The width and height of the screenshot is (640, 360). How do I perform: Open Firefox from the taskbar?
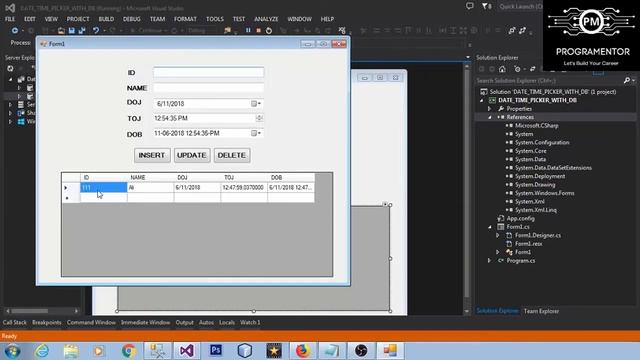coord(302,351)
